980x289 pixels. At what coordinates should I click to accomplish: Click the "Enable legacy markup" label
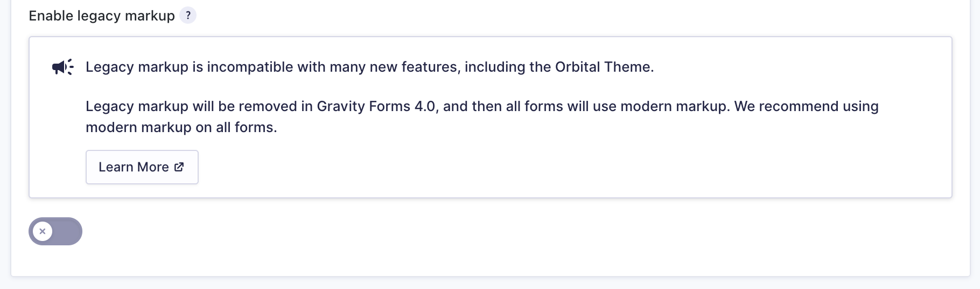tap(102, 16)
